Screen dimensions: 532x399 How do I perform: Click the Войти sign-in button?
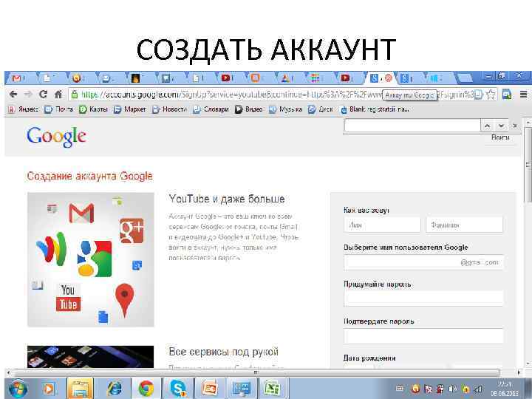pyautogui.click(x=500, y=137)
